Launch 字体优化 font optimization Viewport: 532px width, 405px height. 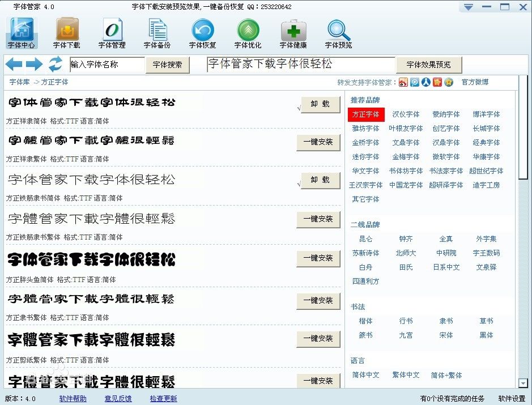point(248,31)
